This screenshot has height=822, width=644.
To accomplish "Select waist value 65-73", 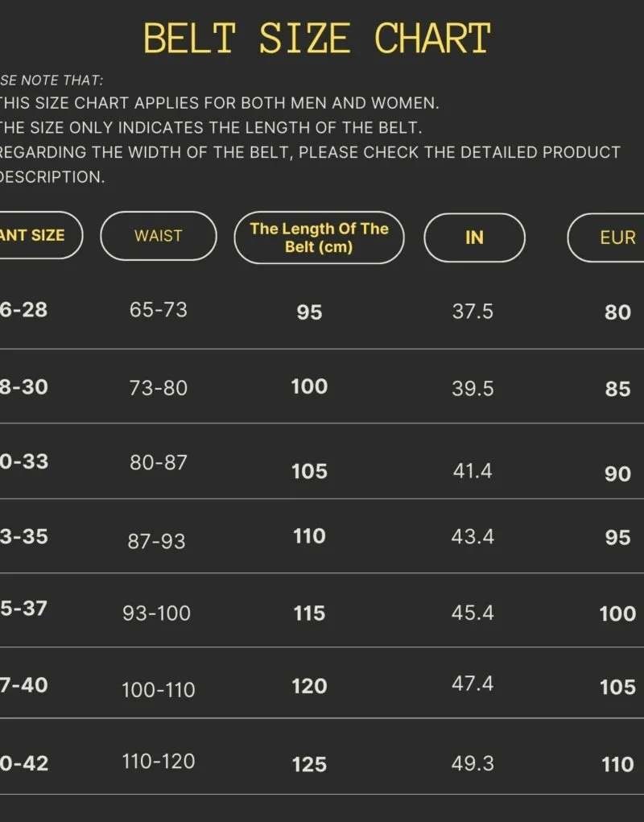I will pyautogui.click(x=159, y=310).
